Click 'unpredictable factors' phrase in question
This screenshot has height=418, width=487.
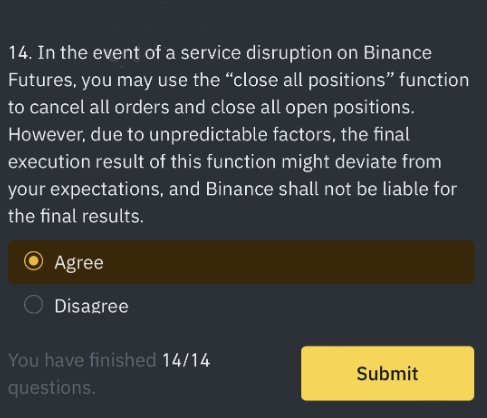[242, 135]
